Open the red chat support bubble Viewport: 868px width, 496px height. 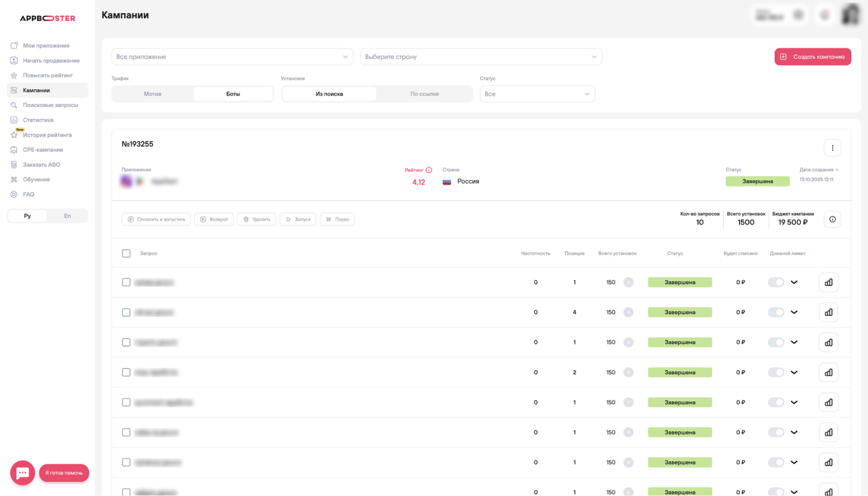tap(23, 473)
